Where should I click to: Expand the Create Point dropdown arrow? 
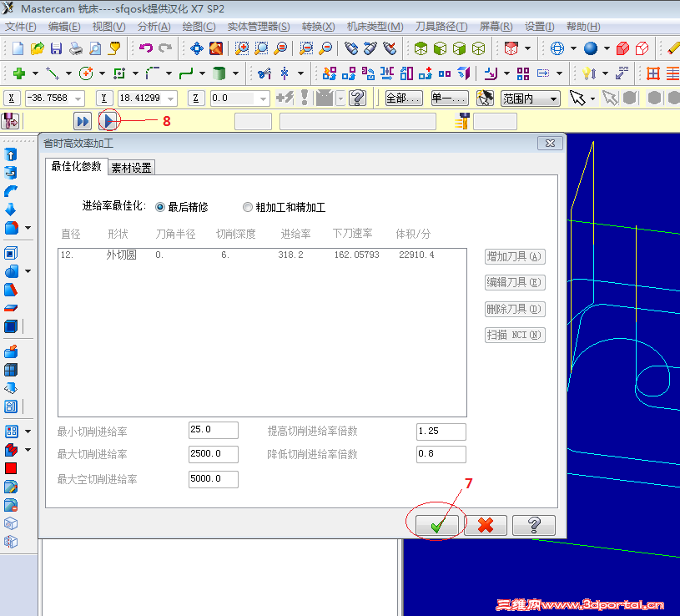point(36,73)
